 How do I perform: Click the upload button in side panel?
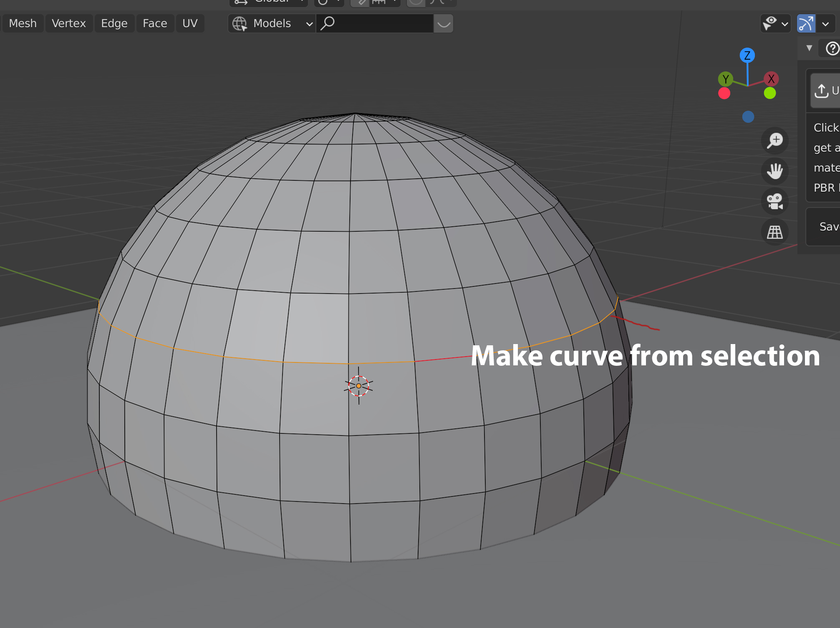[825, 91]
